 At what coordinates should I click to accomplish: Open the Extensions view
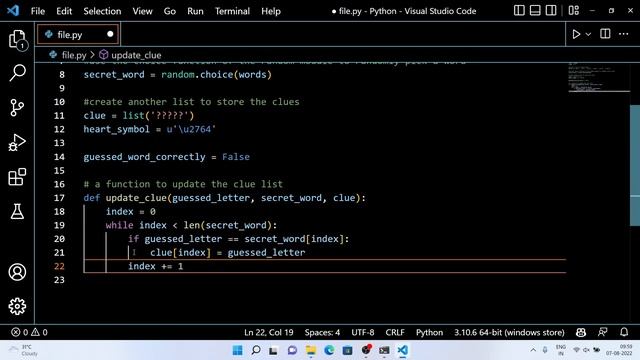[x=17, y=177]
